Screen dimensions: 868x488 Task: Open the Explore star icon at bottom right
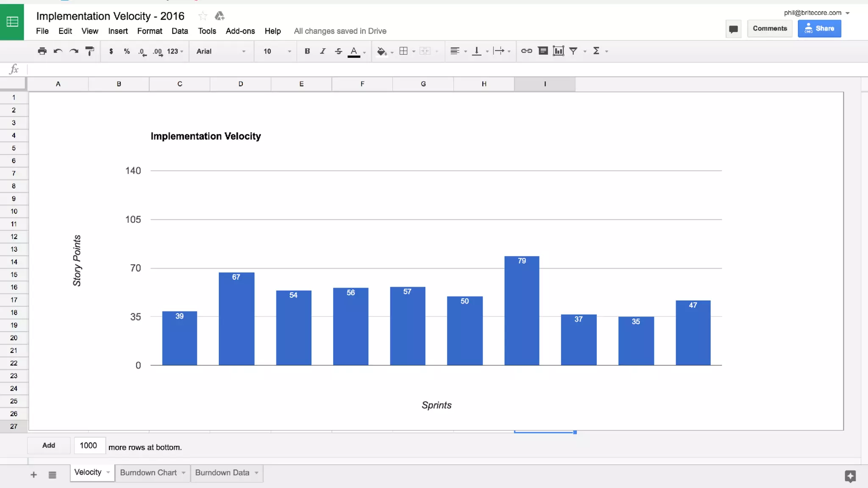coord(850,476)
